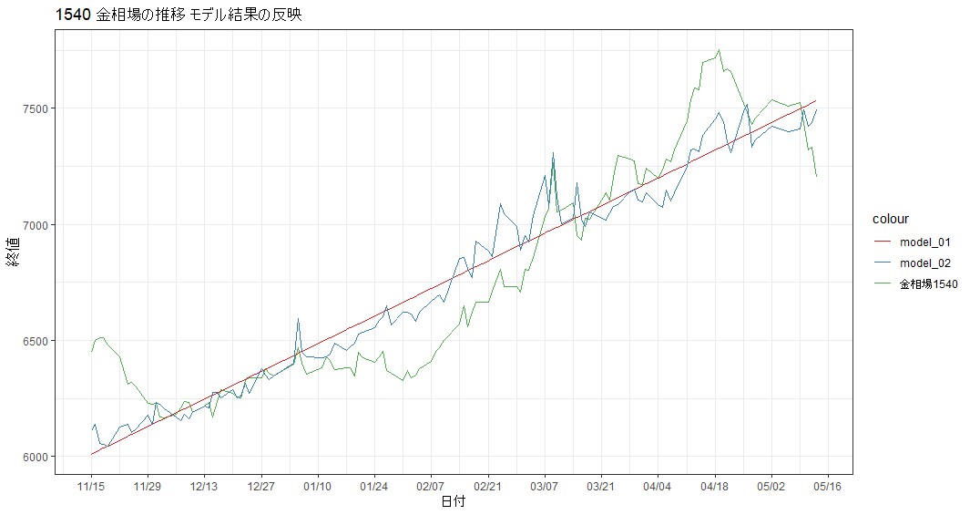Click the 'colour' legend heading

[891, 219]
